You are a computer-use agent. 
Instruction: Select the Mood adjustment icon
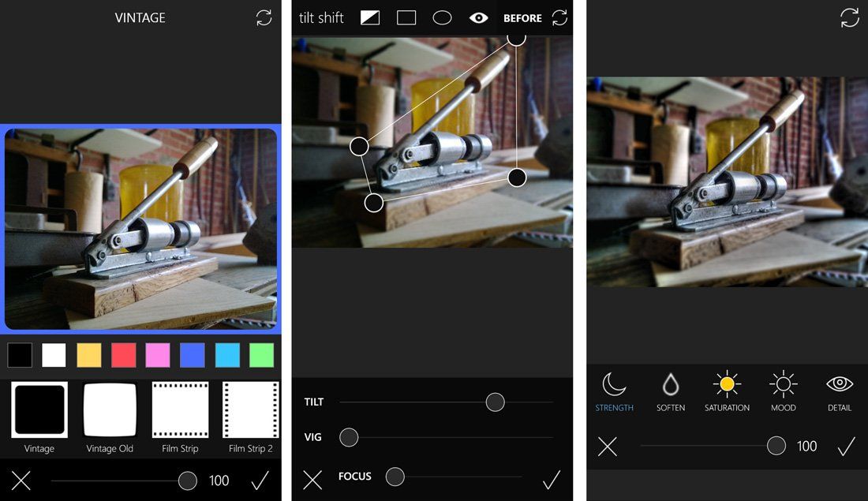783,387
